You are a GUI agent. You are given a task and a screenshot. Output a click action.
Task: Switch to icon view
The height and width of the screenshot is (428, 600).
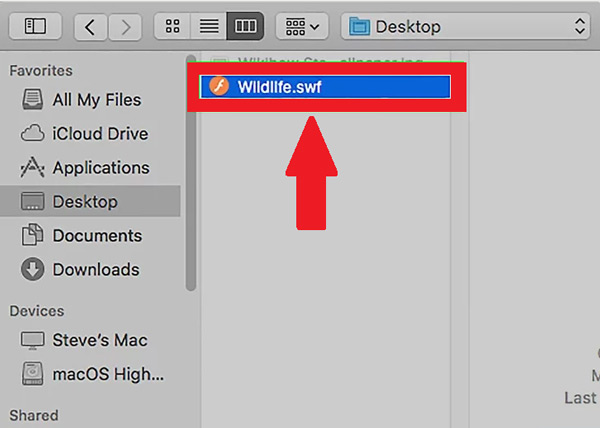[173, 27]
